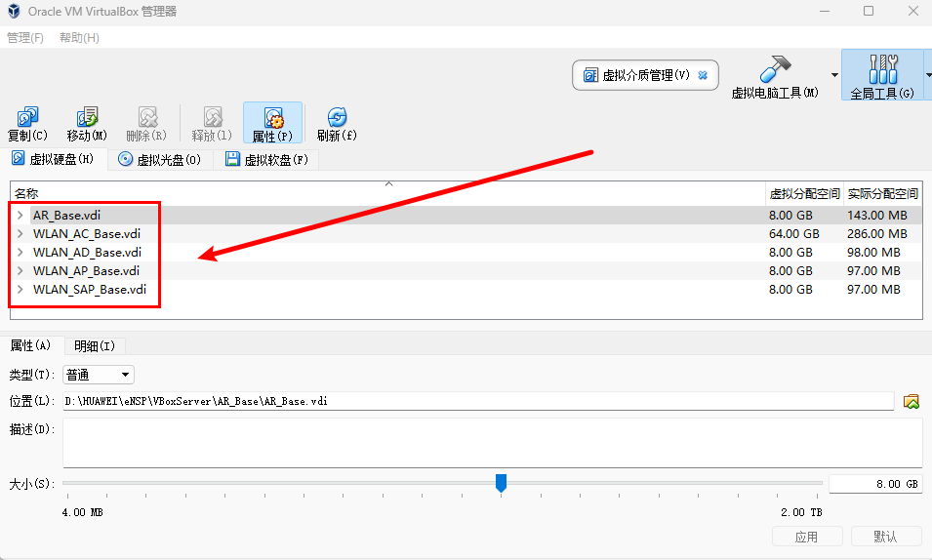Select the WLAN_AP_Base.vdi disk entry
932x560 pixels.
[86, 270]
